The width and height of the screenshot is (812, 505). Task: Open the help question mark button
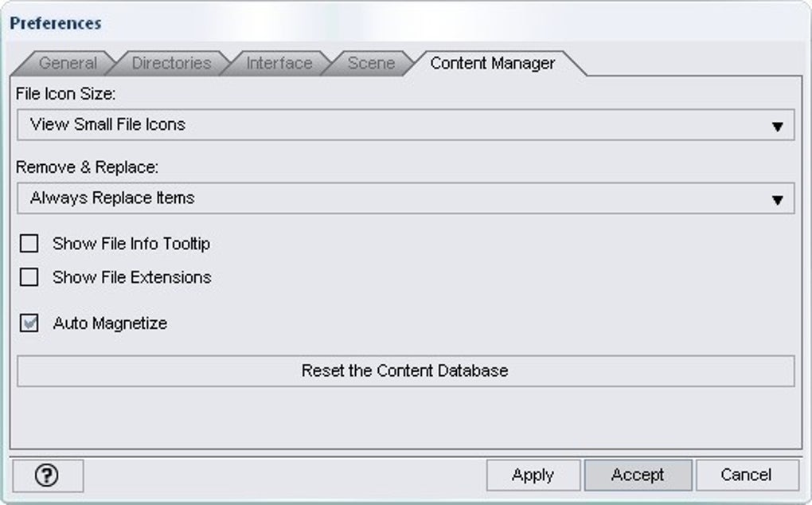(x=48, y=476)
